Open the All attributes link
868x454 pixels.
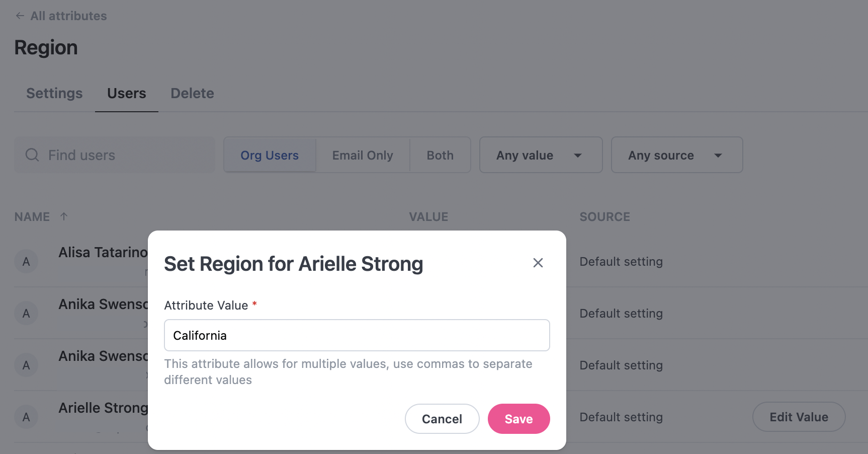click(x=68, y=16)
